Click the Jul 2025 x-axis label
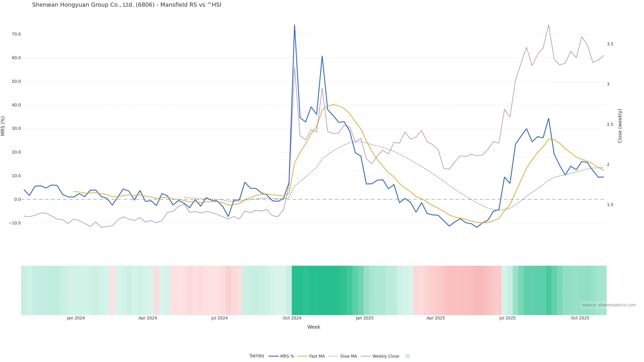Screen dimensions: 644x362 click(x=507, y=318)
